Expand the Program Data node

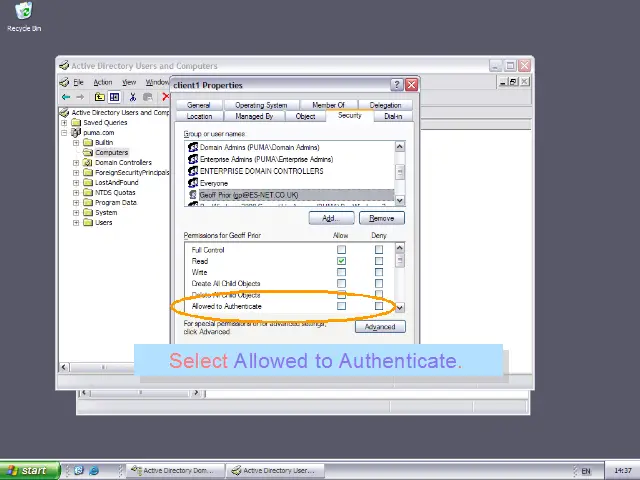pyautogui.click(x=76, y=202)
